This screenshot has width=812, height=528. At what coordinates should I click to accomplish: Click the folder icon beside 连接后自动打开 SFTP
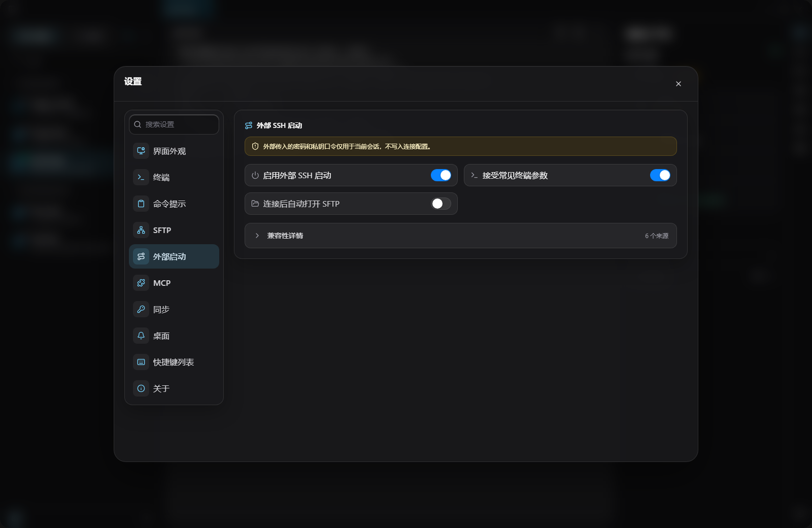pyautogui.click(x=255, y=204)
